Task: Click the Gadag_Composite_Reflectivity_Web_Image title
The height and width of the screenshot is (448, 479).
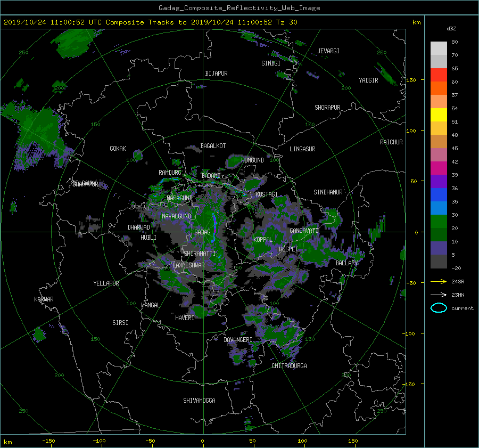Action: [x=240, y=8]
